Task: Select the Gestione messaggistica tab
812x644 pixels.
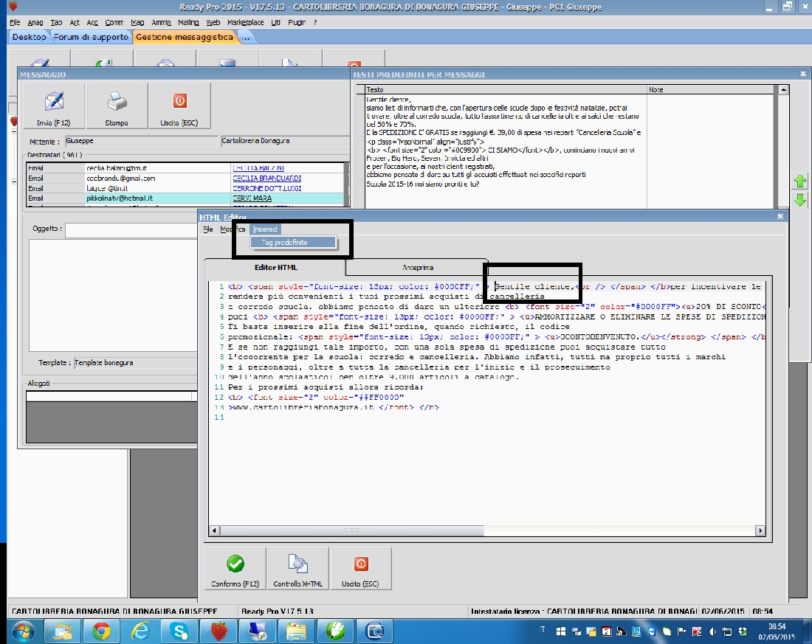Action: pos(185,38)
